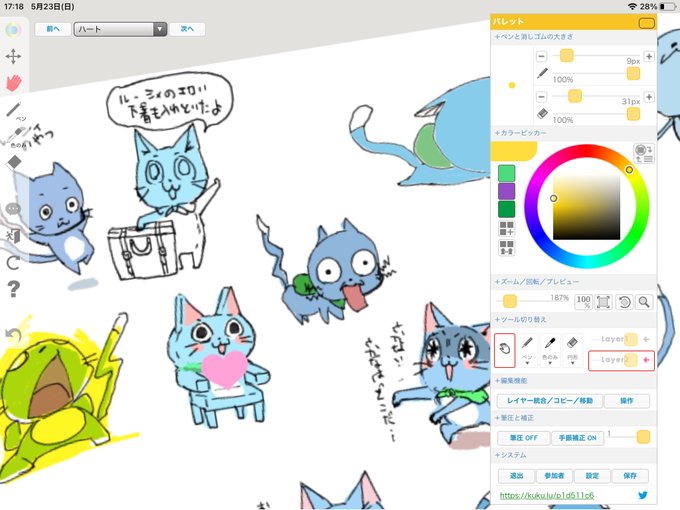Click the magnifier preview icon
This screenshot has height=510, width=680.
tap(644, 301)
